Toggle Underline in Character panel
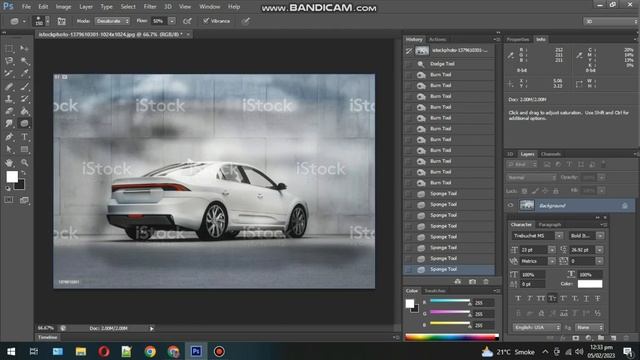Viewport: 640px width, 360px height. pos(586,299)
